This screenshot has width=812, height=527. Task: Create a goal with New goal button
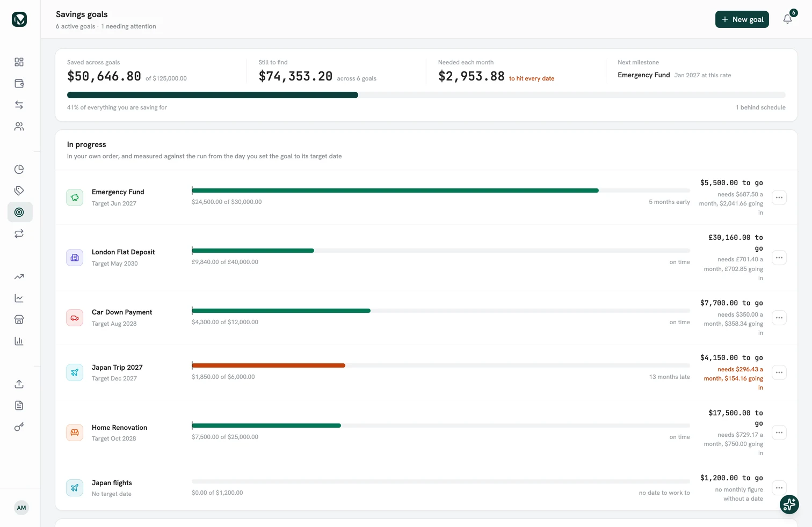742,19
